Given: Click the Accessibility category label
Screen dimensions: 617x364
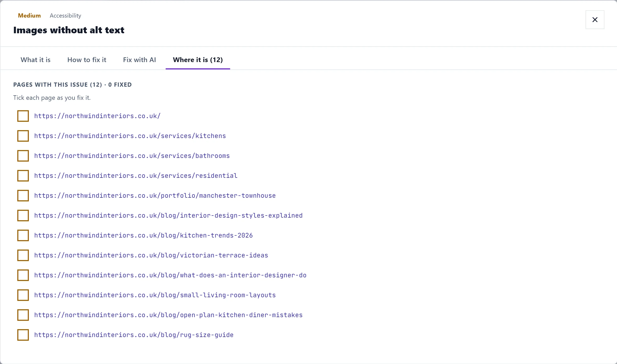Looking at the screenshot, I should (x=66, y=16).
